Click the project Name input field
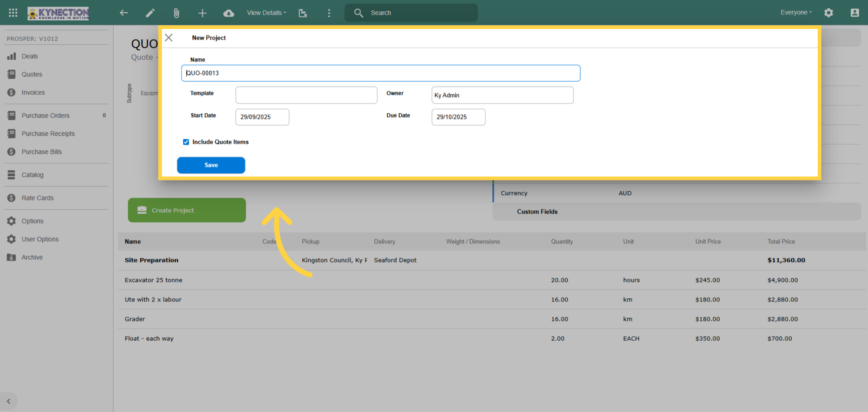The width and height of the screenshot is (868, 412). point(380,73)
